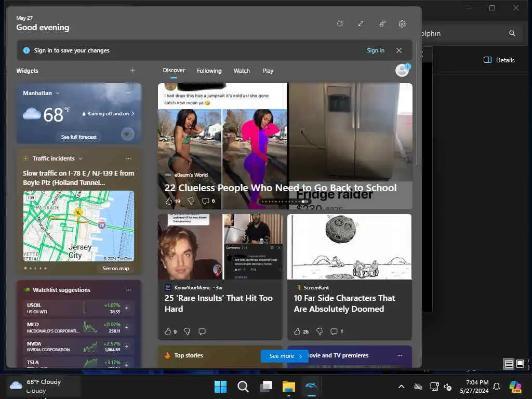
Task: Open Raining off and on details
Action: [108, 114]
